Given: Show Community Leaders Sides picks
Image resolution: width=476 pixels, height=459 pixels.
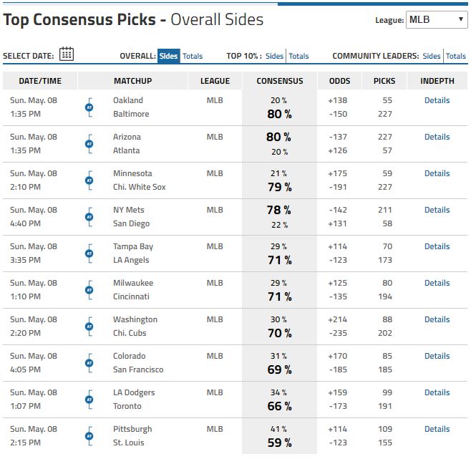Looking at the screenshot, I should [x=432, y=56].
